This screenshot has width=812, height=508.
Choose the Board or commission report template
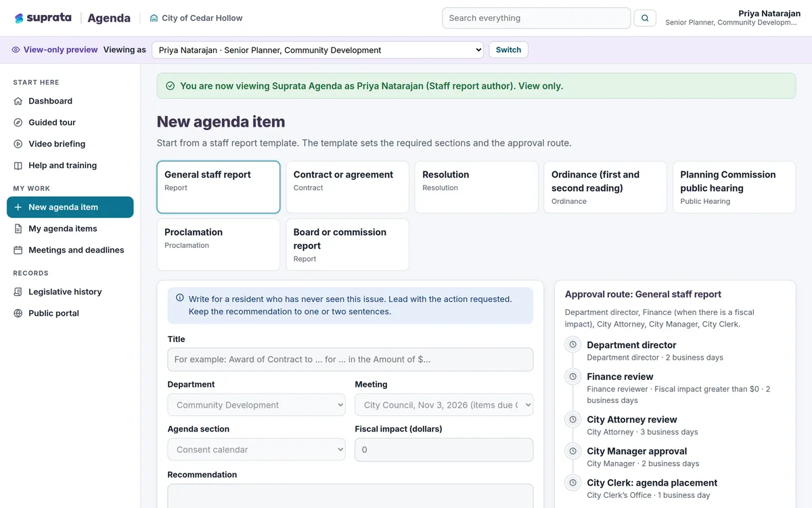(x=348, y=245)
